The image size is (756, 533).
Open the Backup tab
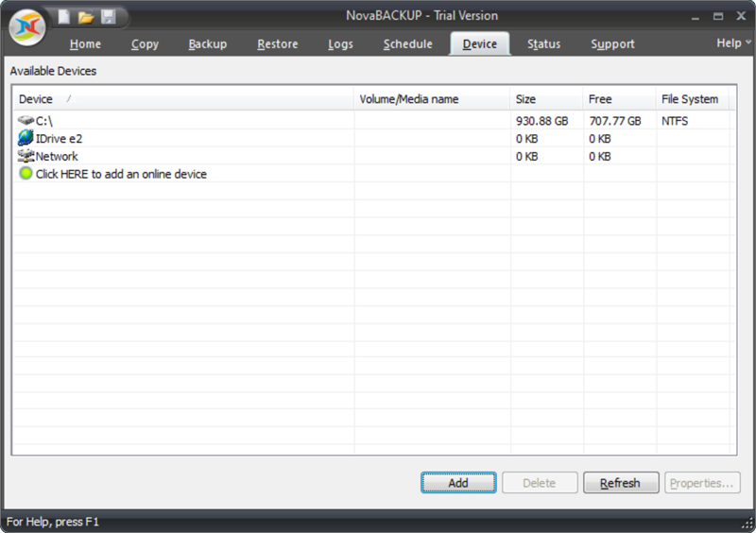pyautogui.click(x=207, y=43)
